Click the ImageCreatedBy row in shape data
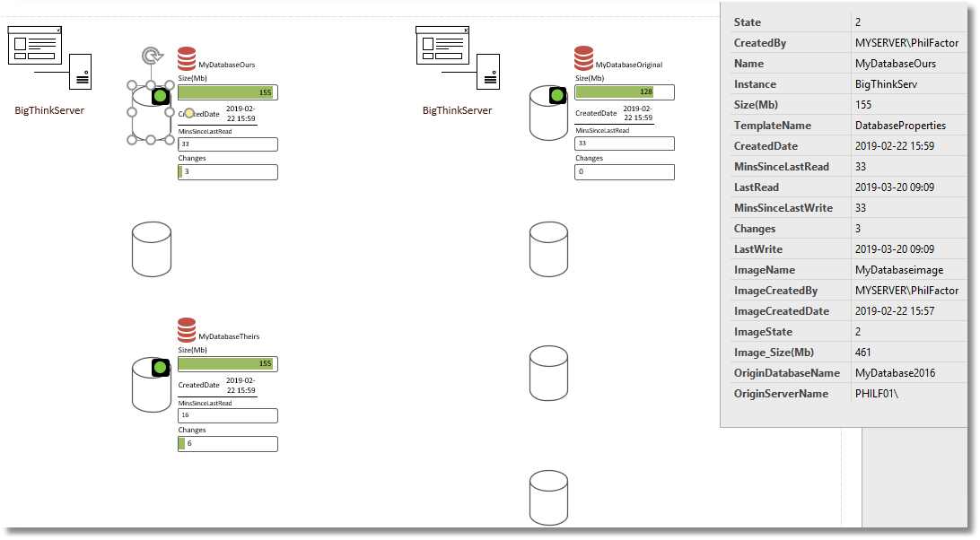Viewport: 980px width, 540px height. coord(848,290)
